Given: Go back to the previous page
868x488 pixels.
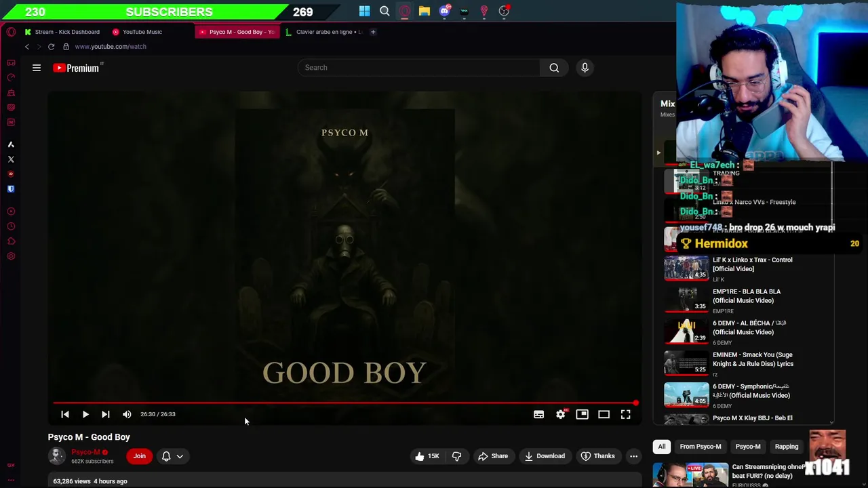Looking at the screenshot, I should tap(27, 47).
